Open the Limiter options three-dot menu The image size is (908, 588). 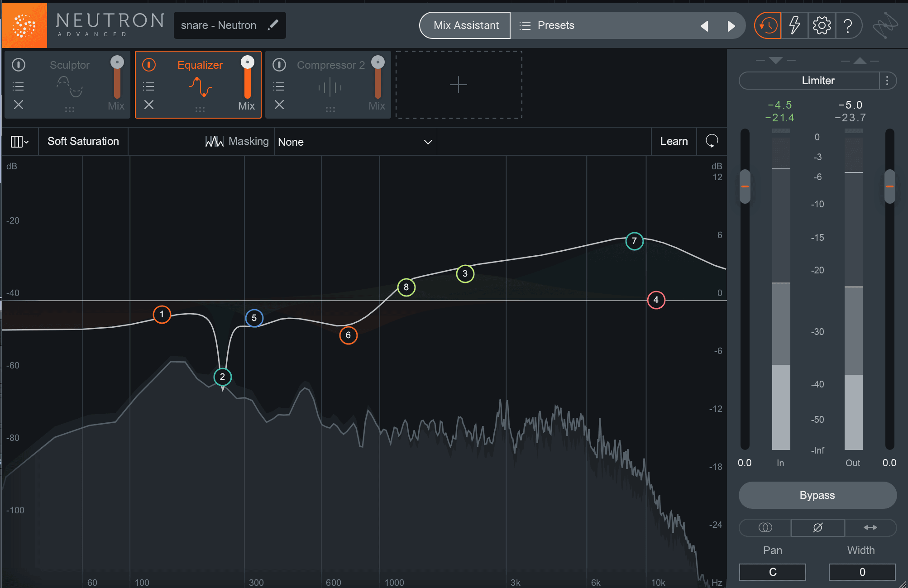coord(887,81)
